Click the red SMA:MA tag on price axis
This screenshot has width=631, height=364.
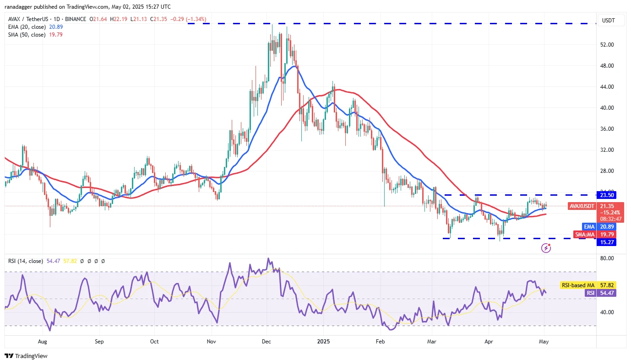click(585, 235)
